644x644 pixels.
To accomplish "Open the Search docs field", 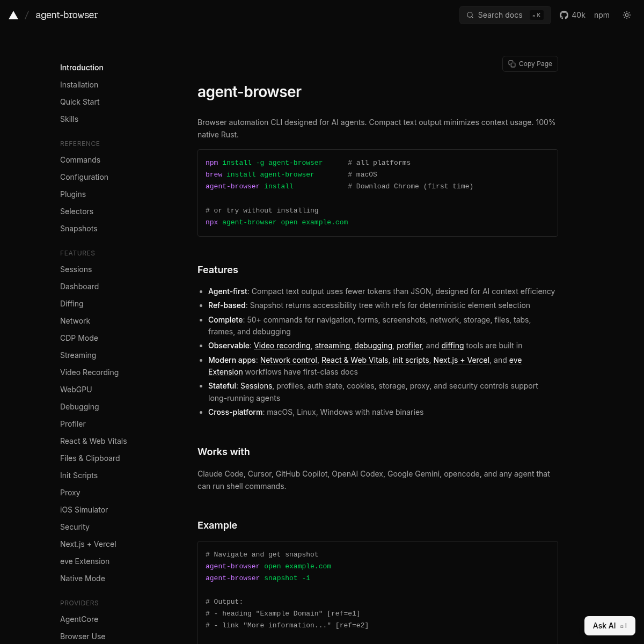I will point(505,15).
